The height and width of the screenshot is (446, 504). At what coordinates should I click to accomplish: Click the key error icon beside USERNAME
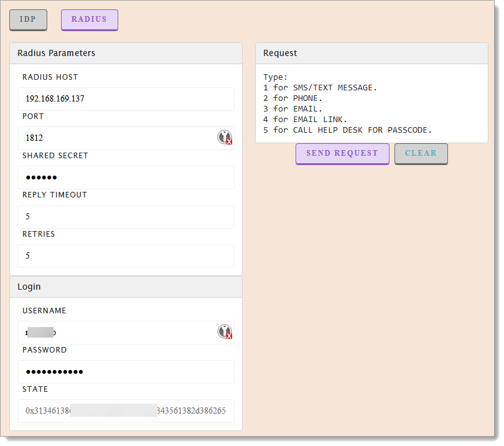point(225,331)
